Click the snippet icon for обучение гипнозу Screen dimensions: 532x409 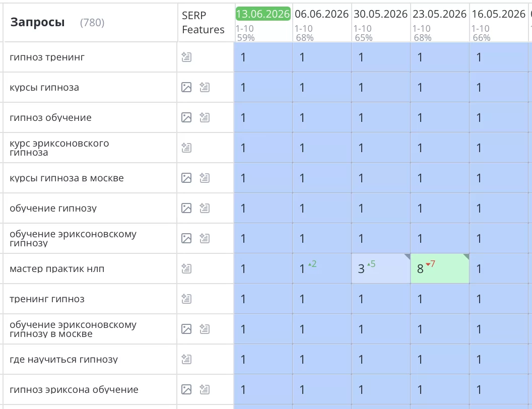coord(205,208)
